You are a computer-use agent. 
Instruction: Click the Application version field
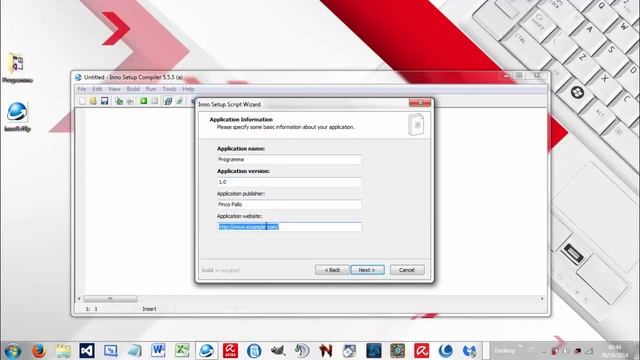[x=289, y=182]
